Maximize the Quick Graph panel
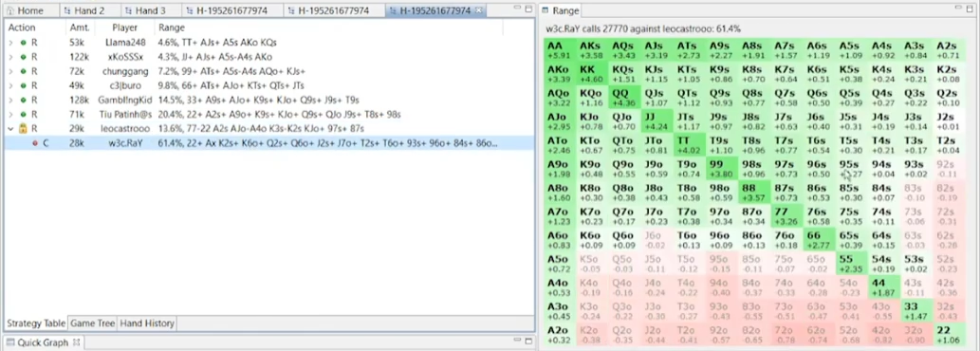 click(528, 341)
